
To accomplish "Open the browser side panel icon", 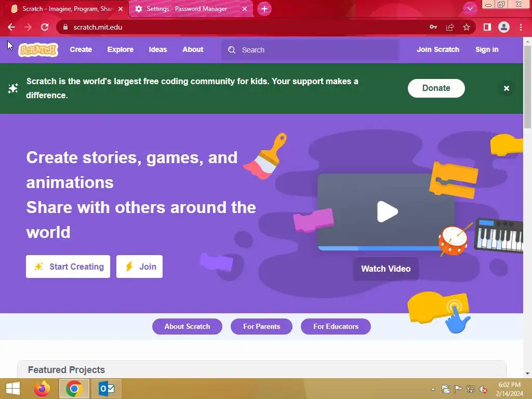I will tap(487, 27).
